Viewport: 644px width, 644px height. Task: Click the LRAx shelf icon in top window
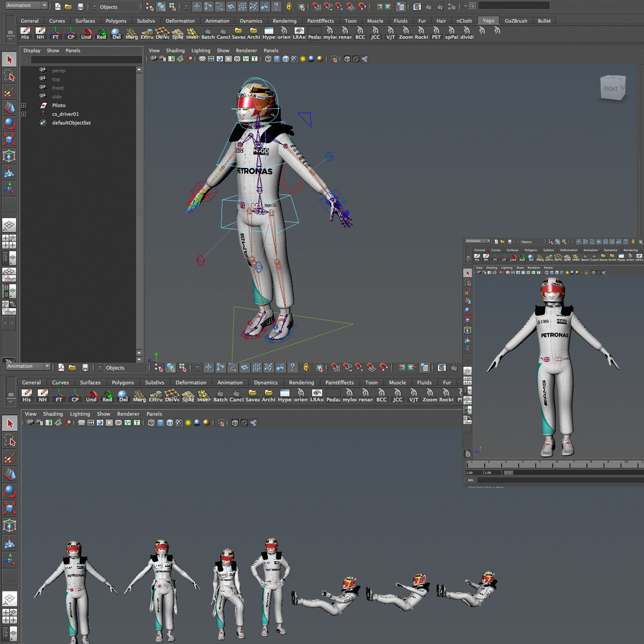[x=299, y=33]
